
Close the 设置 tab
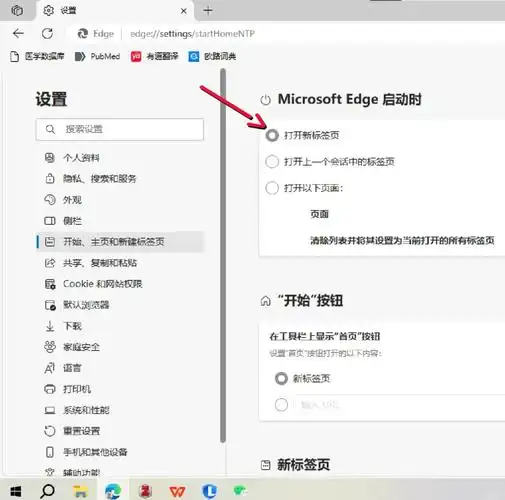coord(184,11)
